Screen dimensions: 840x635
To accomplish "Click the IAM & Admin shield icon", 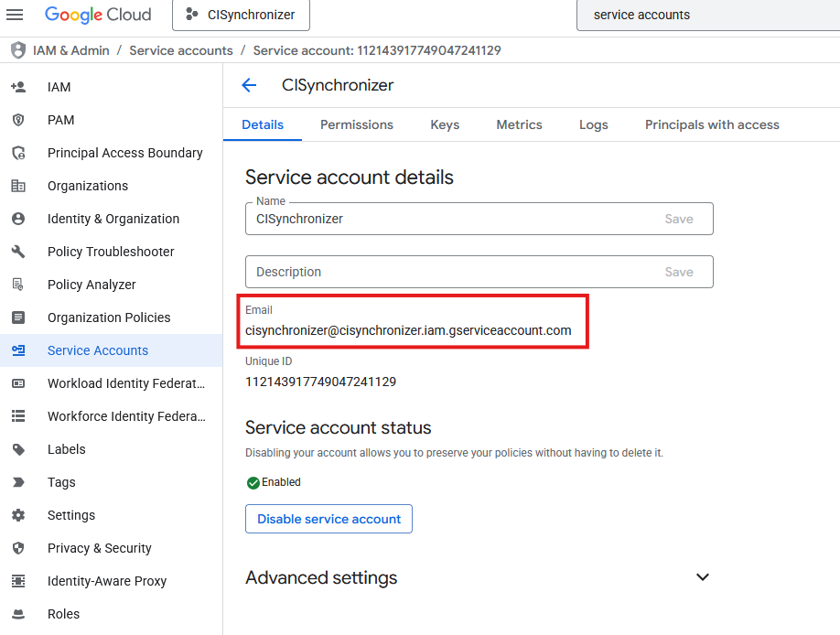I will (18, 50).
